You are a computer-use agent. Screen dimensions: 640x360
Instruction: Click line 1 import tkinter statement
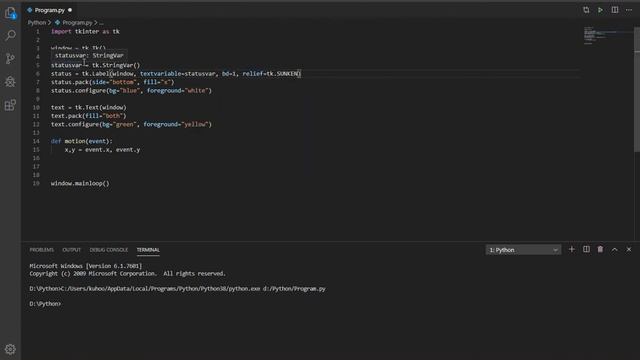pyautogui.click(x=85, y=31)
